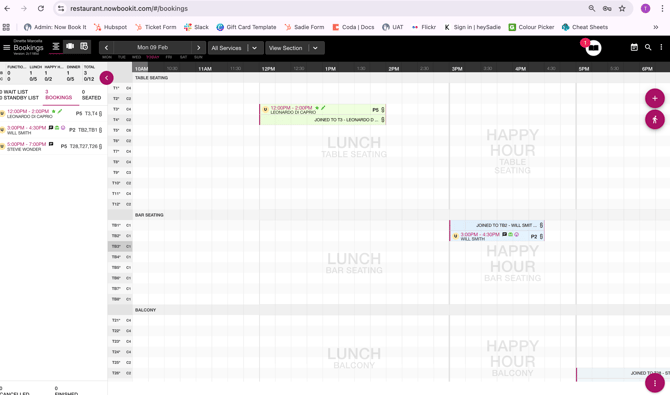Open the Colour Picker bookmark
Image resolution: width=670 pixels, height=395 pixels.
531,27
